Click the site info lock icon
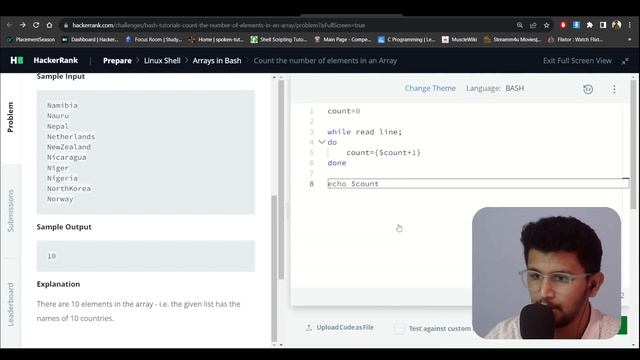Image resolution: width=640 pixels, height=360 pixels. tap(65, 25)
